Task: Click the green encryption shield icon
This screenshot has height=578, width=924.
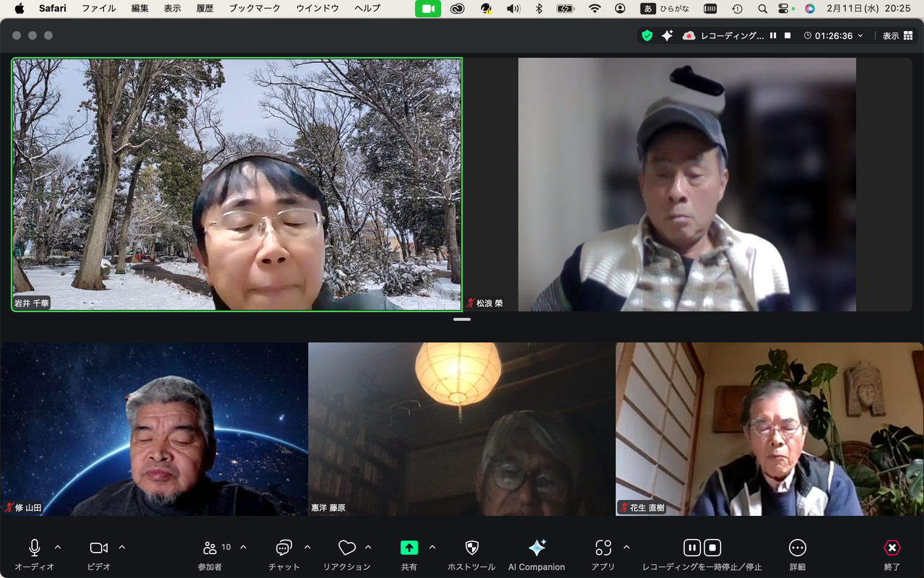Action: [x=647, y=35]
